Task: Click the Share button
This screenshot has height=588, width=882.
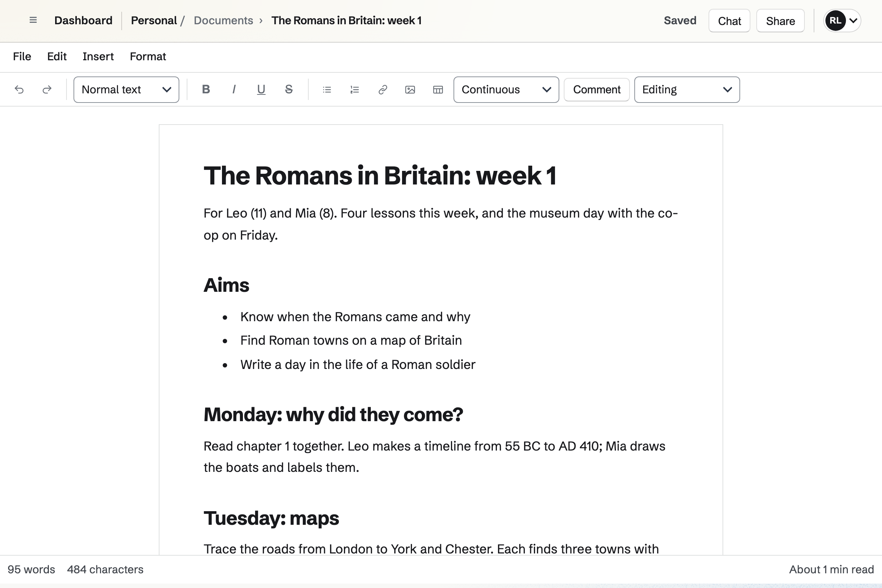Action: [x=780, y=21]
